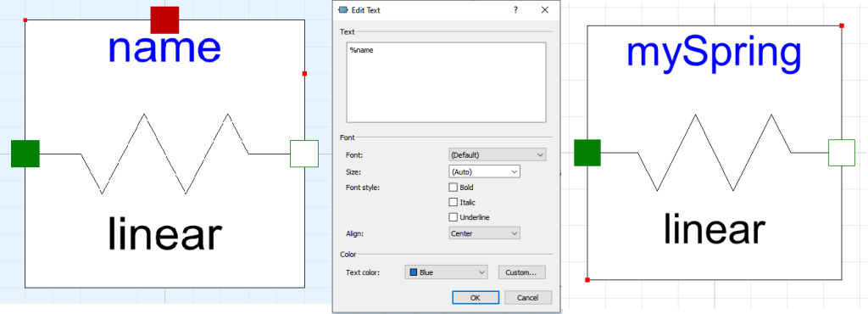Enable the Underline font style checkbox
This screenshot has height=314, width=868.
coord(453,217)
